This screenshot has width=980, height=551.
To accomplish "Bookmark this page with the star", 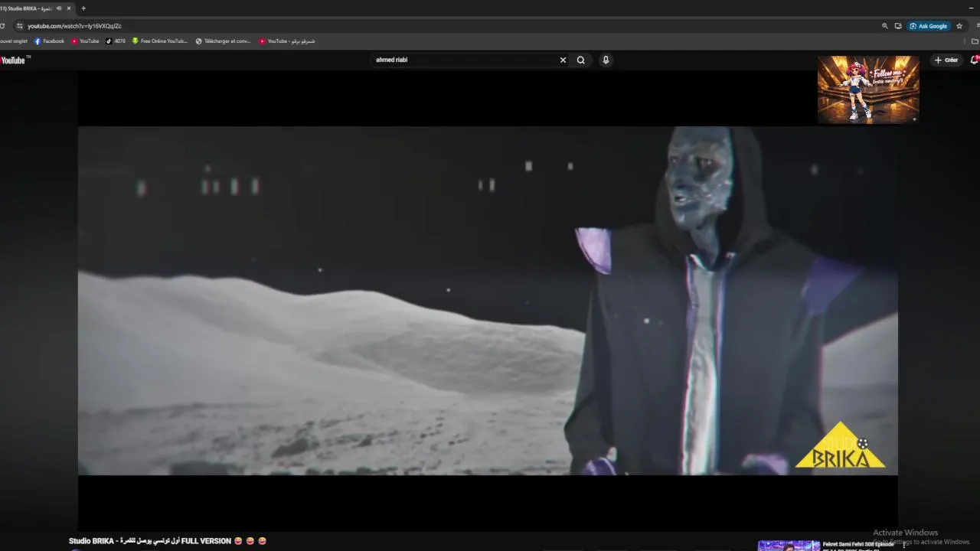I will pos(959,26).
